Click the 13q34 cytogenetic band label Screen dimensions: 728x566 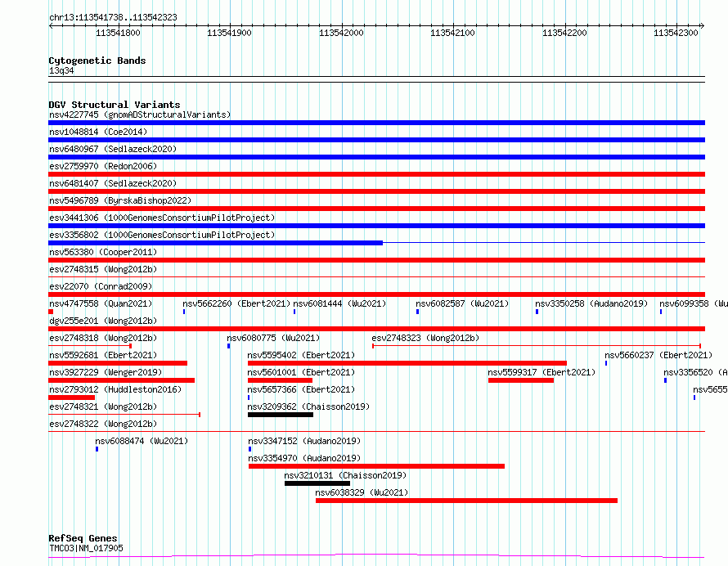coord(61,70)
